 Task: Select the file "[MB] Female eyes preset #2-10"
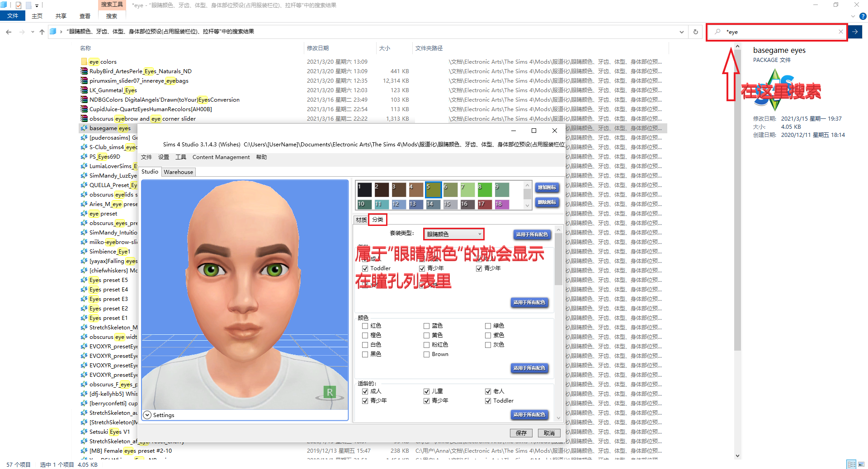130,450
